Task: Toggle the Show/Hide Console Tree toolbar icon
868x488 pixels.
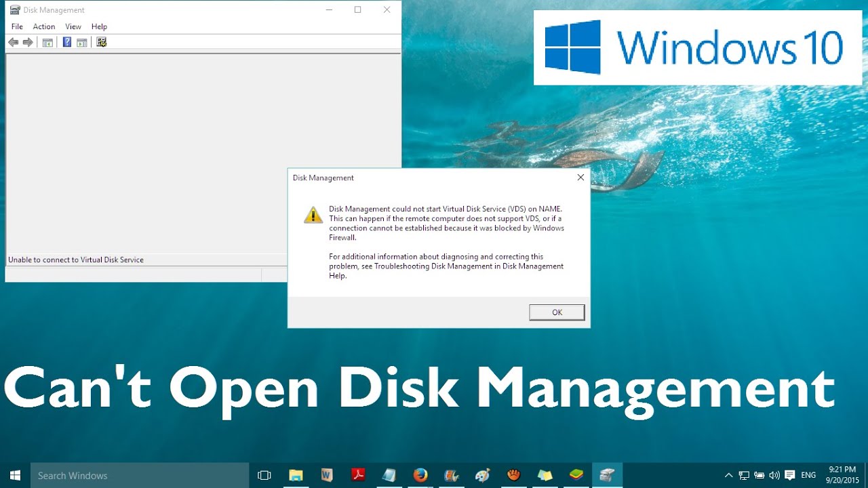Action: 47,42
